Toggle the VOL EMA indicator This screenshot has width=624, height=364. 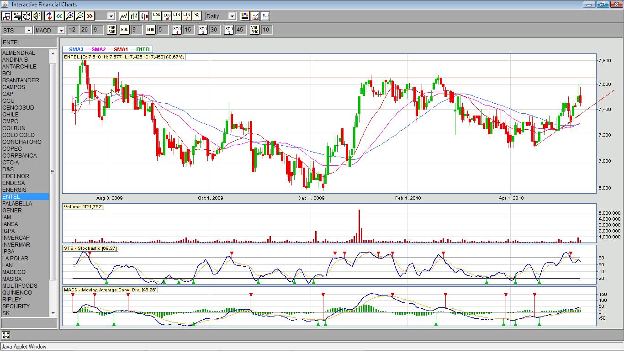point(255,30)
